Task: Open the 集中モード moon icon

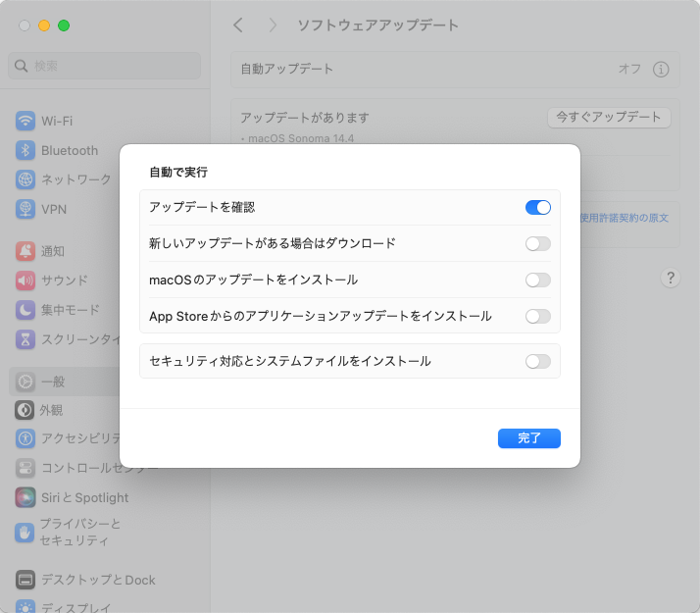Action: pyautogui.click(x=25, y=310)
